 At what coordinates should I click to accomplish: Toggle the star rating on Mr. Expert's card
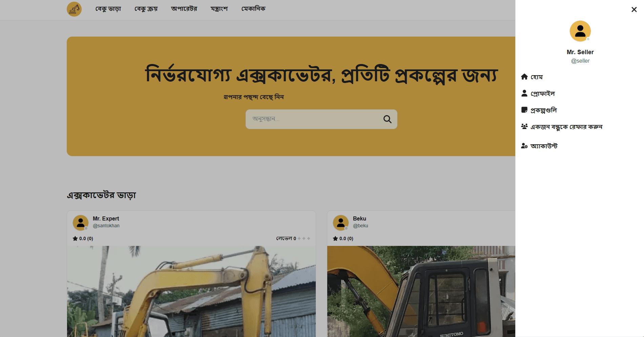(x=75, y=238)
